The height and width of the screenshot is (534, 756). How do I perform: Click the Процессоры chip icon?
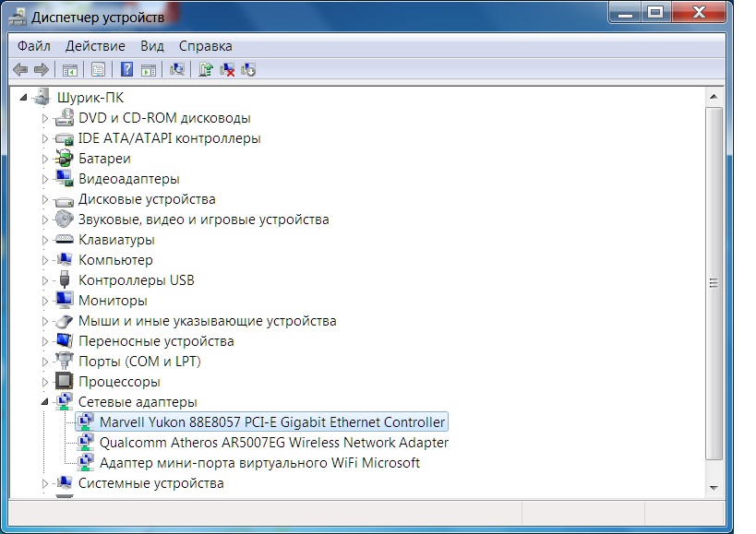pyautogui.click(x=64, y=381)
